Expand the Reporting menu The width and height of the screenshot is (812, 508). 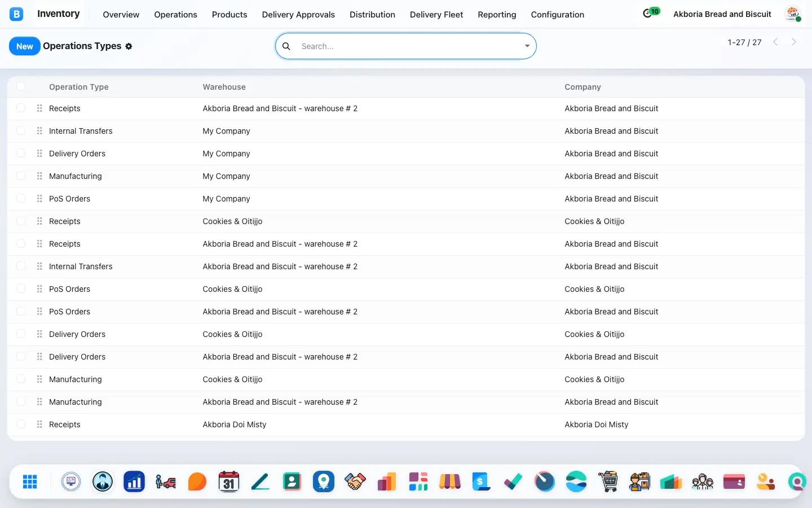click(x=497, y=15)
